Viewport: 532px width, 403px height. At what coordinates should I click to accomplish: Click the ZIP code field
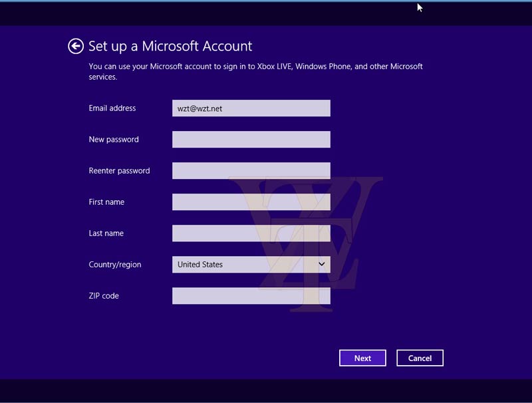251,296
